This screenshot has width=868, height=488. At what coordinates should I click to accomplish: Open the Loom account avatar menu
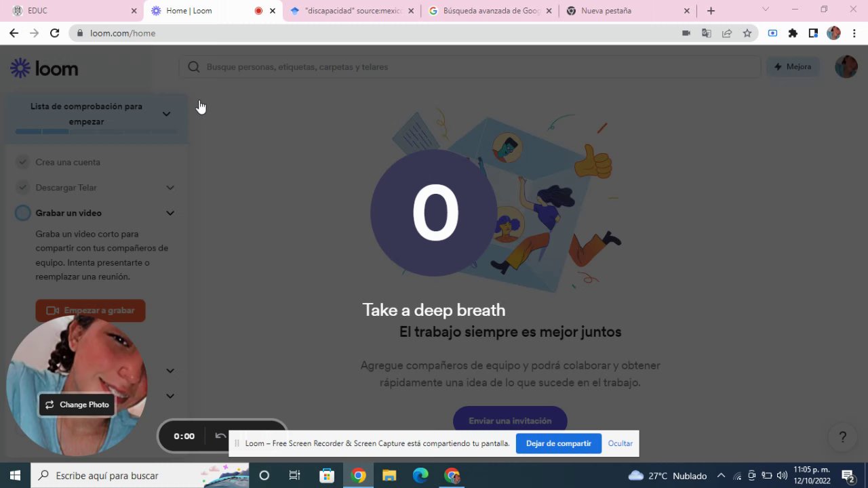(x=846, y=66)
